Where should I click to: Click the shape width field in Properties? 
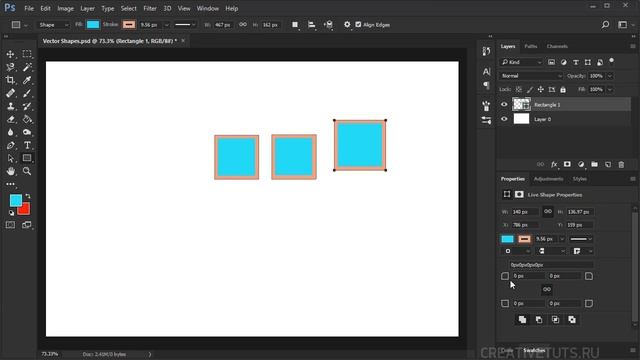[x=525, y=212]
